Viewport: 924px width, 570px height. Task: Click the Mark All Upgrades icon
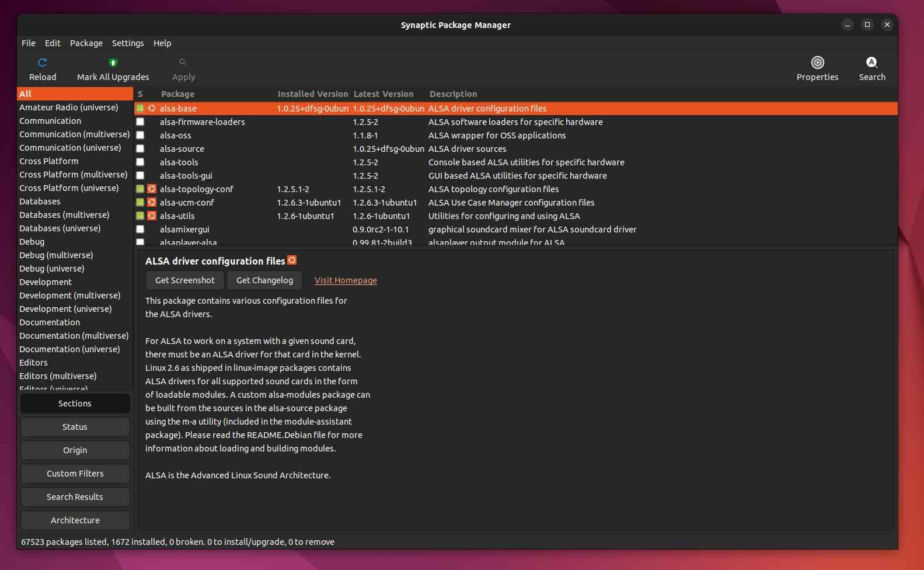(x=113, y=62)
